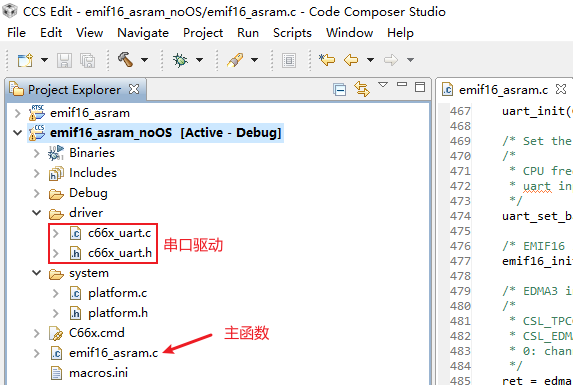Close the emif16_asram.c editor tab
The height and width of the screenshot is (385, 573).
click(561, 89)
